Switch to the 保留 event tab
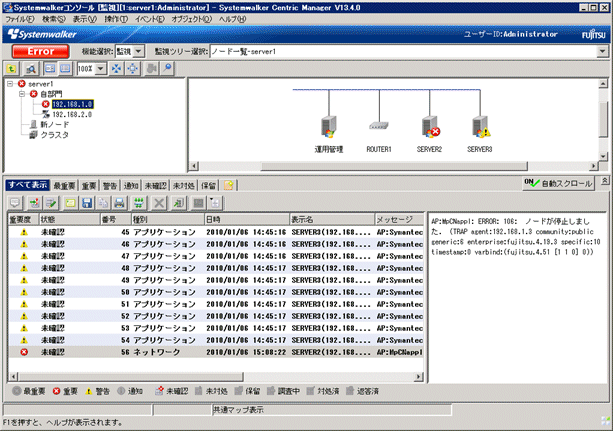 click(x=208, y=185)
